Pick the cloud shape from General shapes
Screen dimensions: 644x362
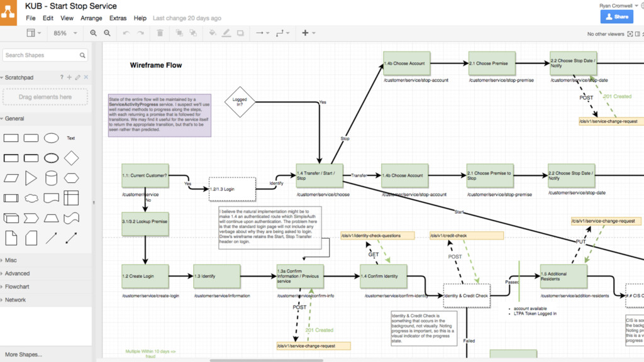pos(31,199)
